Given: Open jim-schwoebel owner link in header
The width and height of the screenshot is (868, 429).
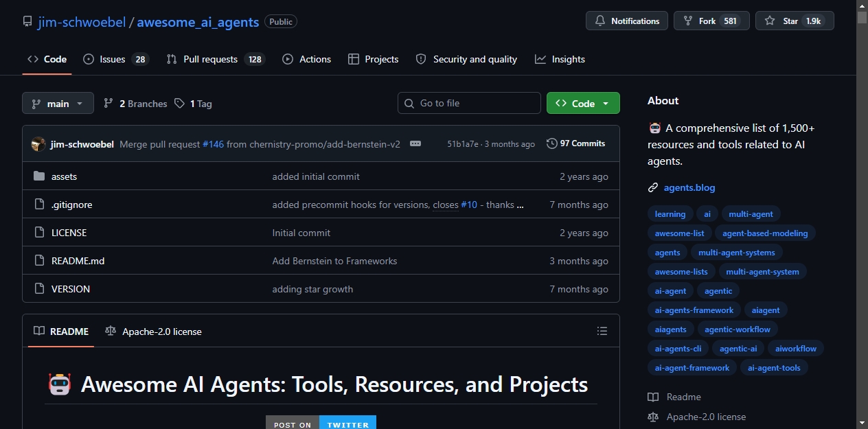Looking at the screenshot, I should (x=82, y=21).
